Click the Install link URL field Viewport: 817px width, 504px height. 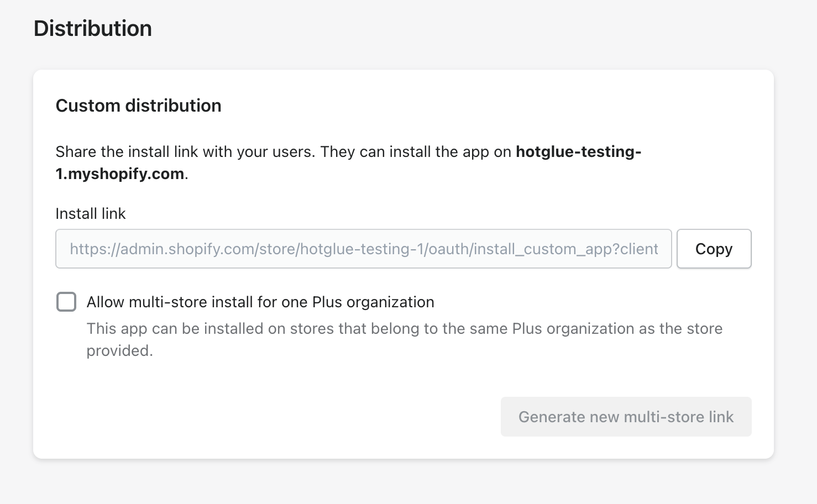click(363, 249)
